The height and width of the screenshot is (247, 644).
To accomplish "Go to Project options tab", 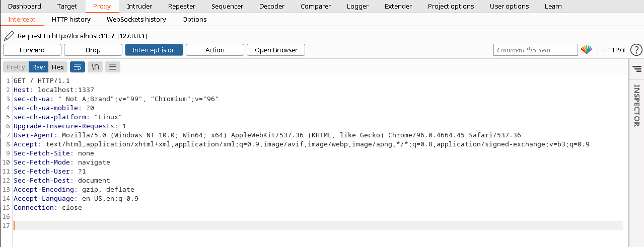I will 451,6.
